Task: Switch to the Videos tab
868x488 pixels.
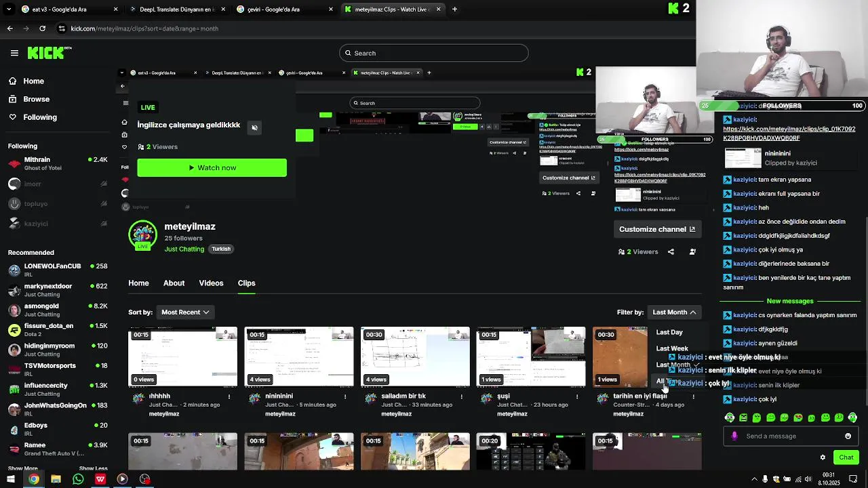Action: (211, 283)
